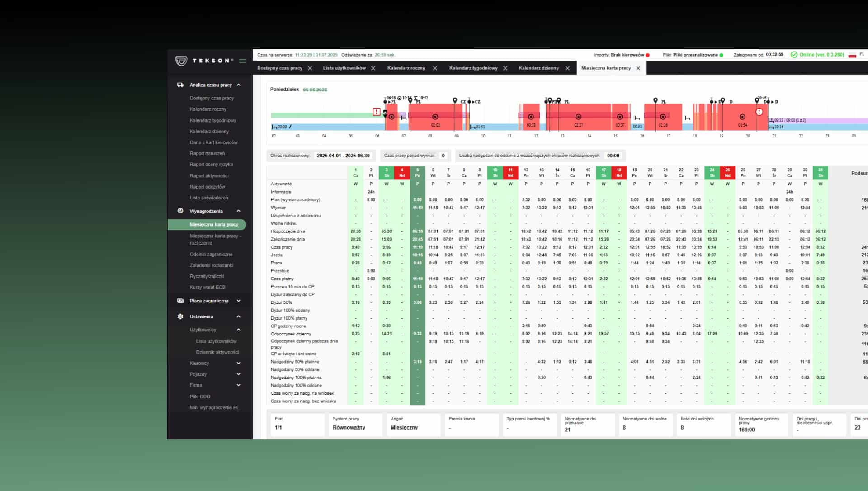Expand the Pojazdy submenu chevron

[x=238, y=374]
